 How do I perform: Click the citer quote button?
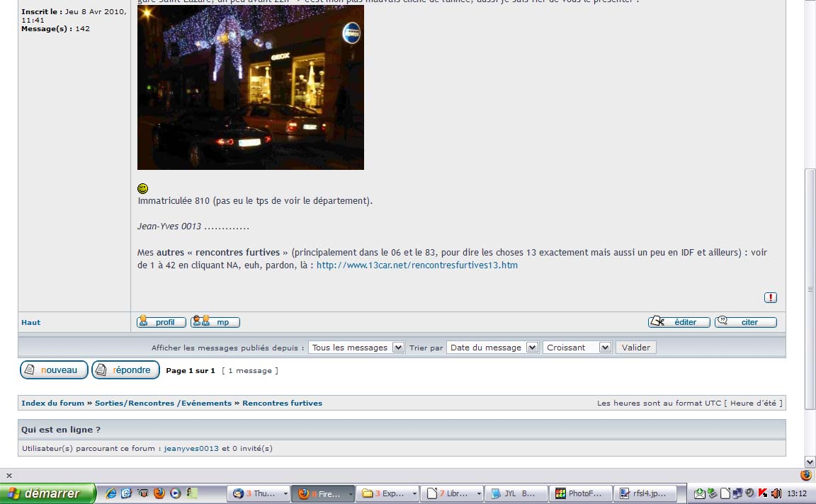746,322
